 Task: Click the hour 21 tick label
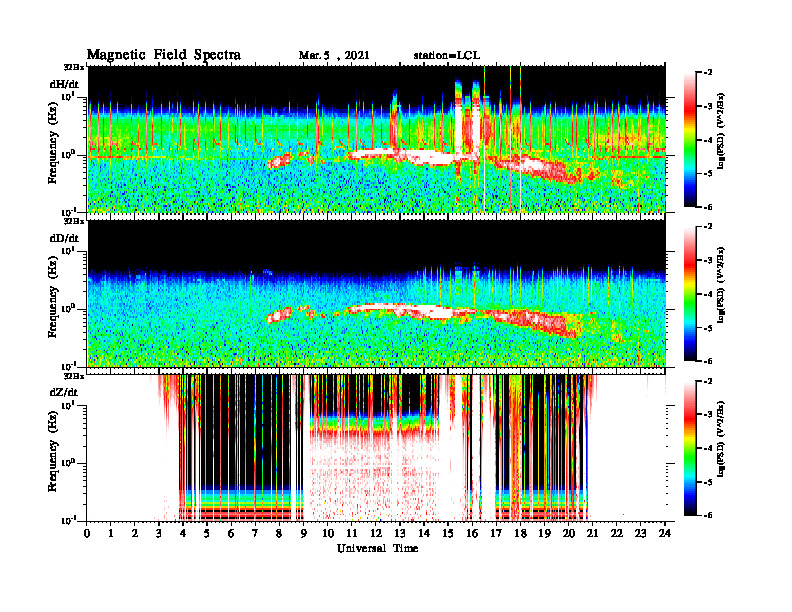[592, 533]
